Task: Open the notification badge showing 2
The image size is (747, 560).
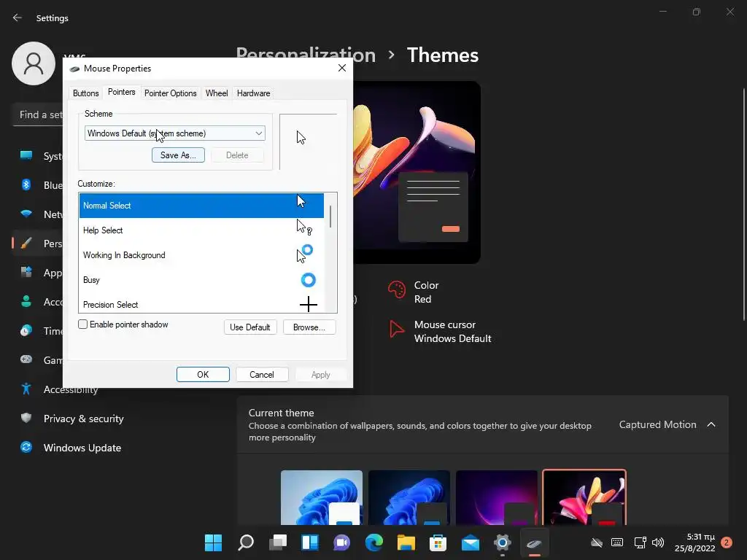Action: pyautogui.click(x=727, y=542)
